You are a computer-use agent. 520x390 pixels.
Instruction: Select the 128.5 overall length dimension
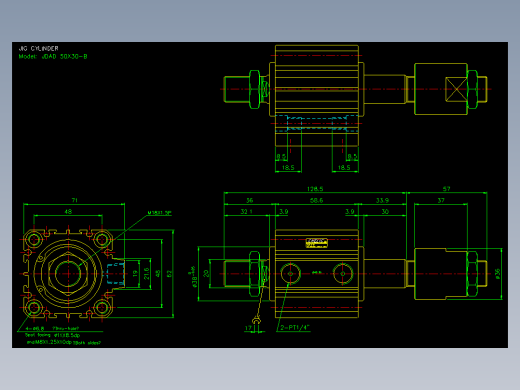coord(315,189)
